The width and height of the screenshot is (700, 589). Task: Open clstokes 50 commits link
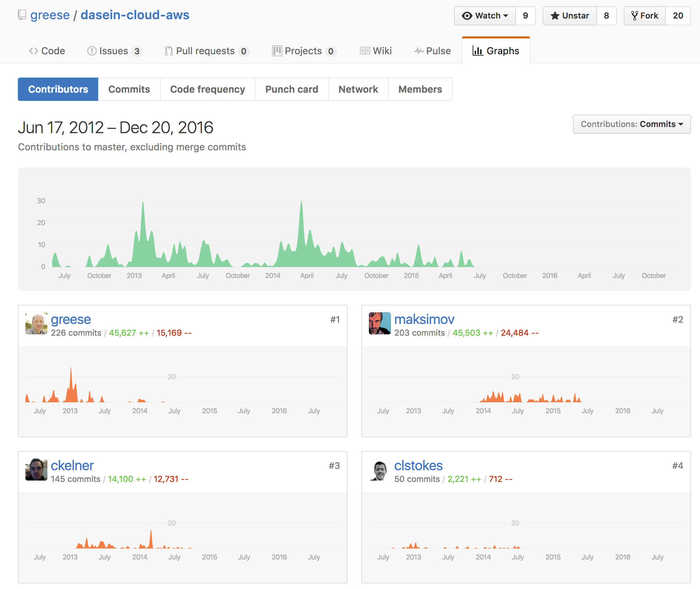(x=417, y=479)
